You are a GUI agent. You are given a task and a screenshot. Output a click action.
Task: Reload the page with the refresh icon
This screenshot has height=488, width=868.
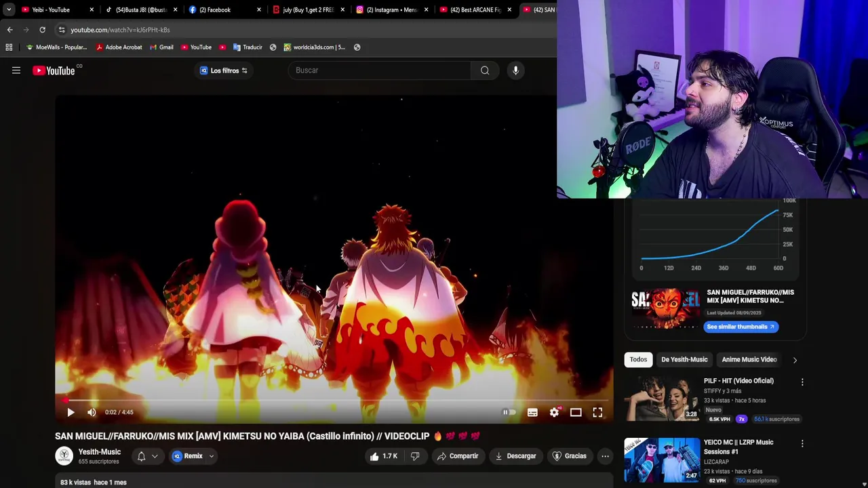click(42, 30)
